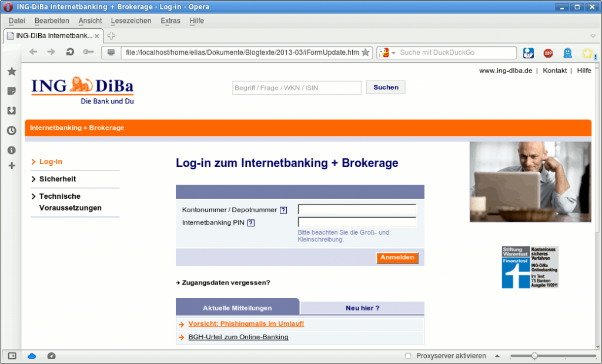
Task: Open the Bearbeiten menu
Action: tap(52, 21)
